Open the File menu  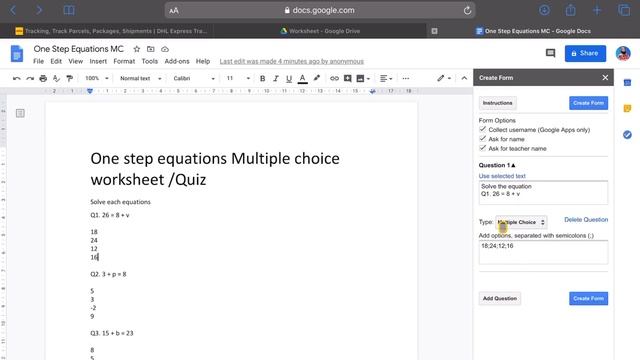point(38,61)
